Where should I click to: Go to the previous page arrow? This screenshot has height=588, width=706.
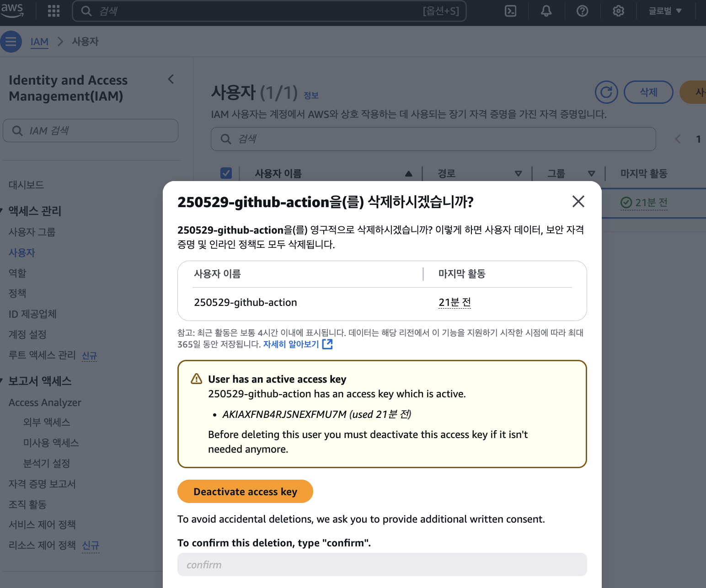(x=678, y=139)
